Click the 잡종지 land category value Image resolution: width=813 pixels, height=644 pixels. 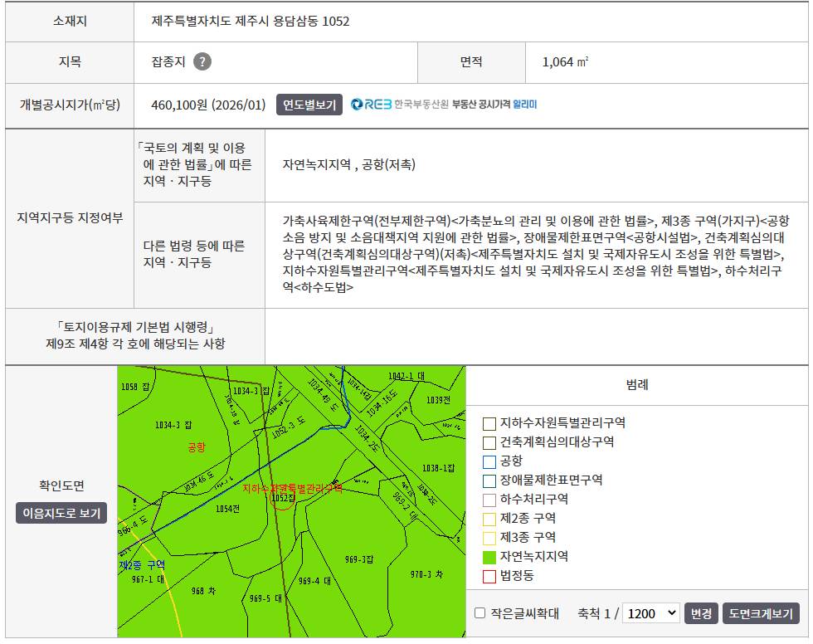[168, 61]
